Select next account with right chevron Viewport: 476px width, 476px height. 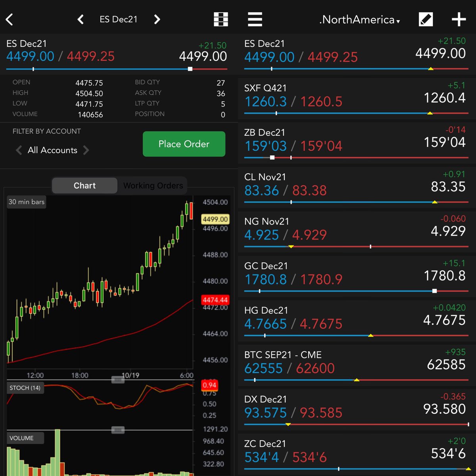point(86,150)
